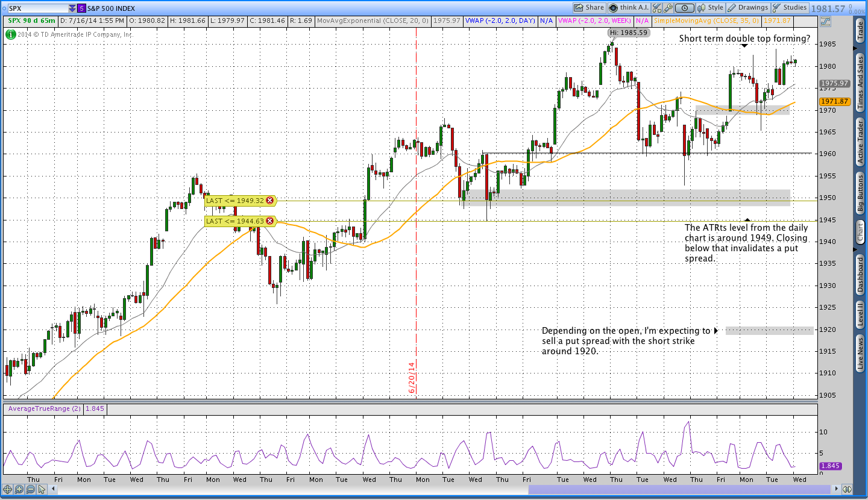The width and height of the screenshot is (868, 500).
Task: Click the scroll left arrow of time axis
Action: [52, 489]
